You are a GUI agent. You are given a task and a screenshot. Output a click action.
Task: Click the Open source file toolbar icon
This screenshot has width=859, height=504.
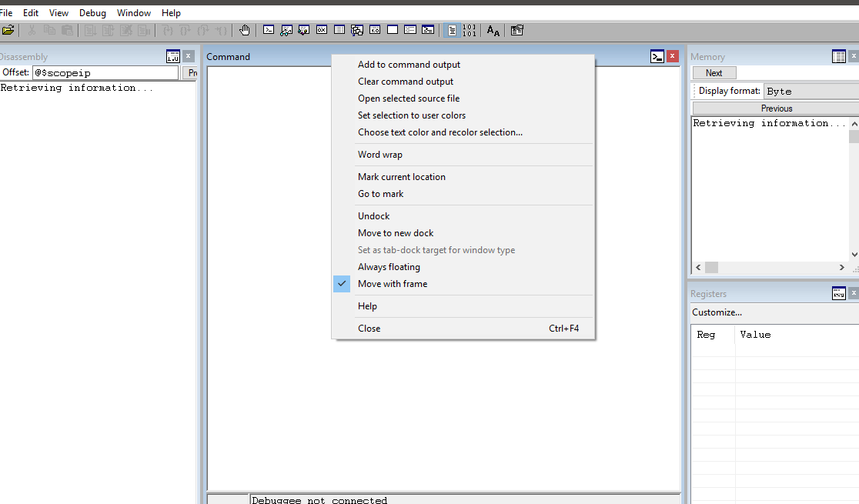[8, 30]
